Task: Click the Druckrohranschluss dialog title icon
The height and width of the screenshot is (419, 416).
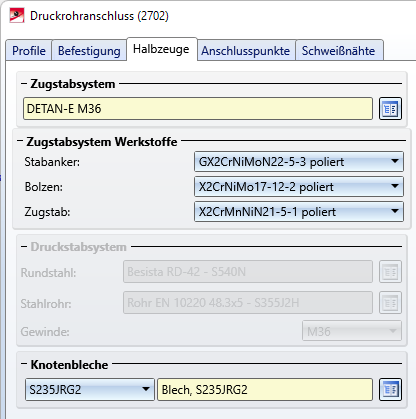Action: pyautogui.click(x=17, y=16)
